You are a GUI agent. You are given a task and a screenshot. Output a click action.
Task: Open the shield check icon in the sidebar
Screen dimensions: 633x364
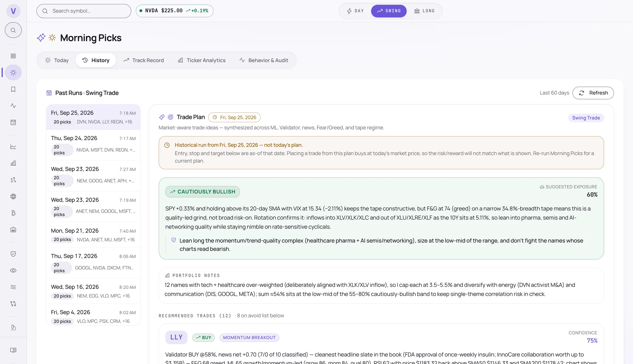pyautogui.click(x=13, y=254)
